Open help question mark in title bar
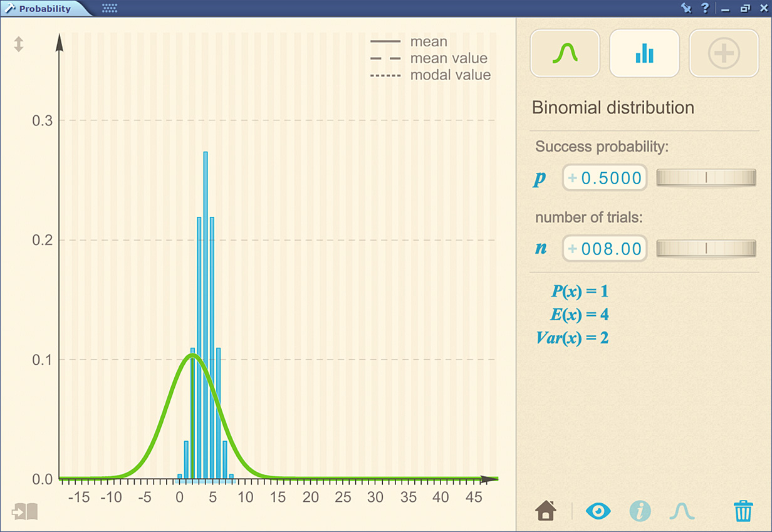The height and width of the screenshot is (532, 772). (705, 8)
